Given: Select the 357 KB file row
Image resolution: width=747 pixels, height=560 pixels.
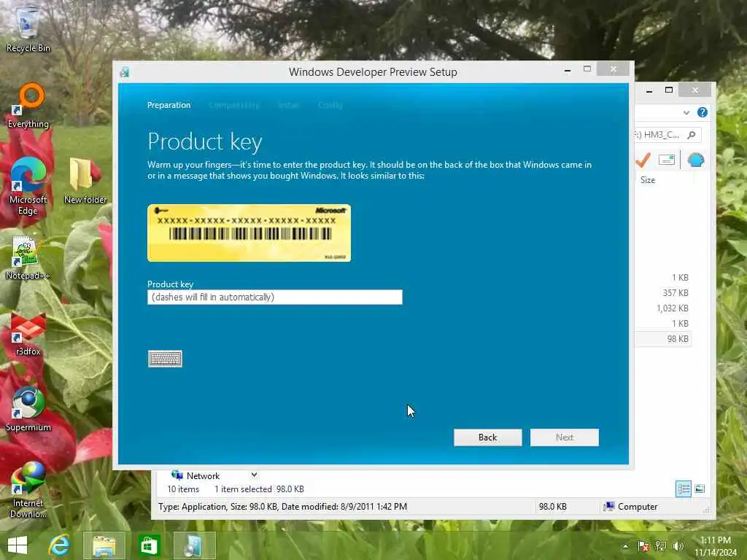Looking at the screenshot, I should pyautogui.click(x=663, y=293).
